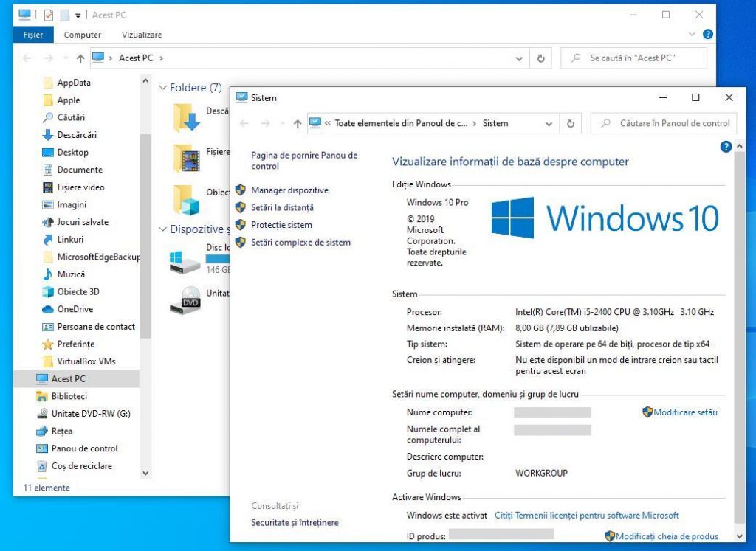Click the refresh icon in the Control Panel address bar
The image size is (756, 551).
click(x=570, y=125)
